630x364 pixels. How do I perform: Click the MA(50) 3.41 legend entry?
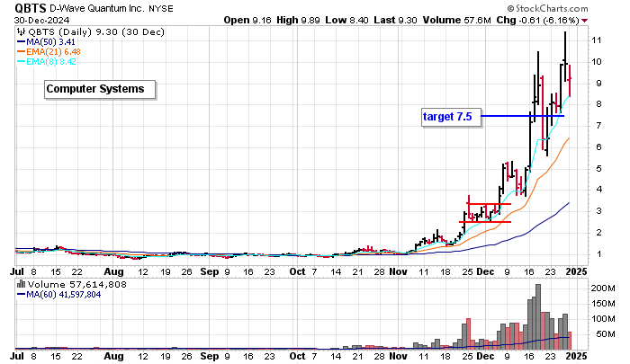(46, 41)
